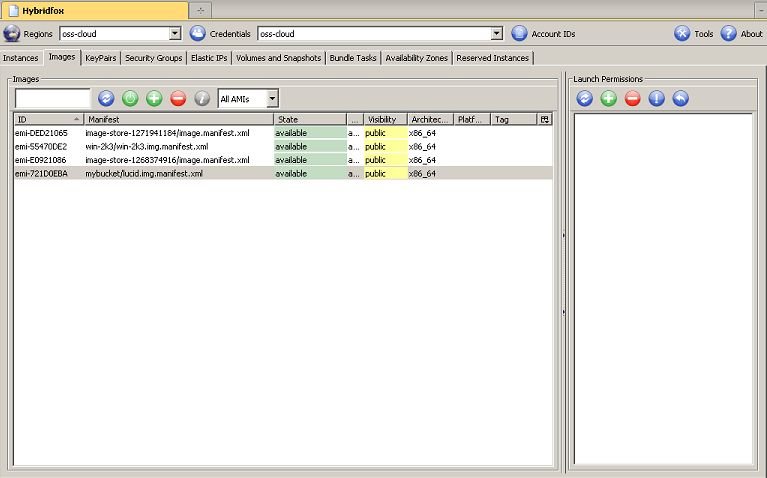Add a launch permission with green plus
This screenshot has height=478, width=767.
(608, 98)
